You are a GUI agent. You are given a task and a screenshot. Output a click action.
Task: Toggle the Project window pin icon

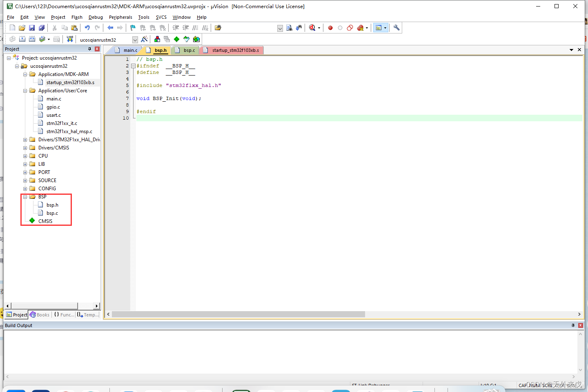point(89,49)
